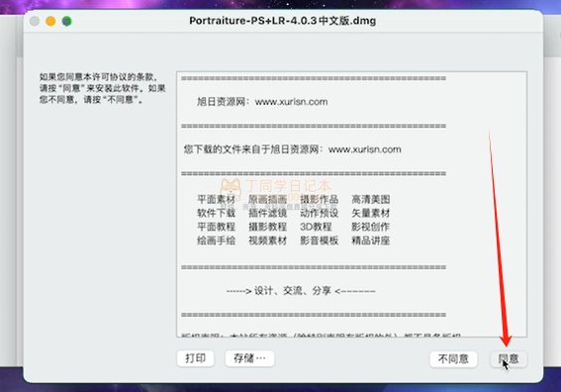561x392 pixels.
Task: Click the 插件滤镜 text entry
Action: click(267, 213)
